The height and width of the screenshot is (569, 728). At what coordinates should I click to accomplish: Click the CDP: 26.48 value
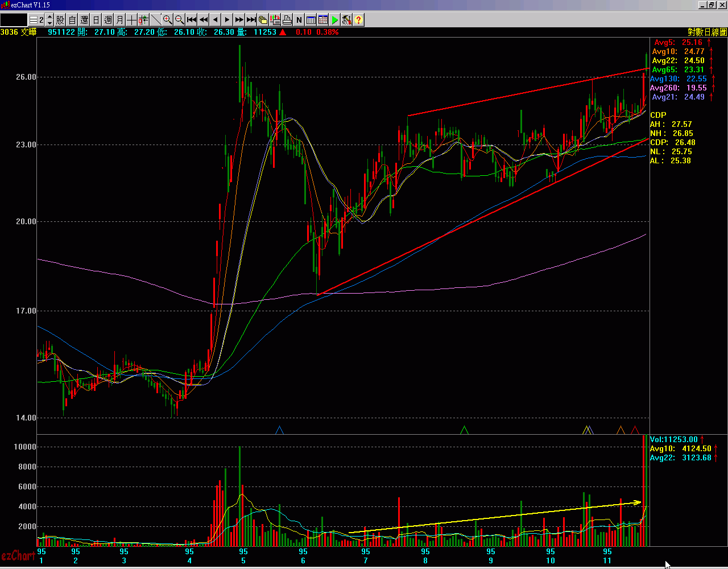[673, 142]
